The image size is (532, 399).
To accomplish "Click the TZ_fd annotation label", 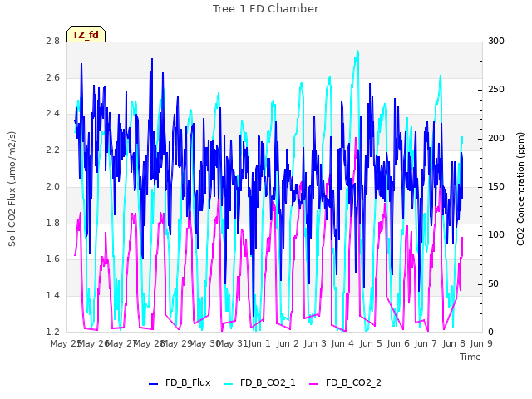I will [x=86, y=35].
